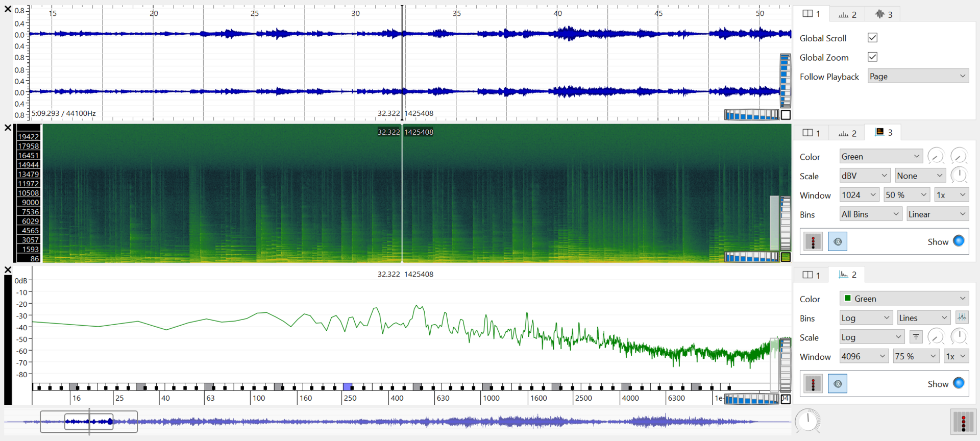This screenshot has width=980, height=441.
Task: Select the spectrogram layer tab 3
Action: coord(884,132)
